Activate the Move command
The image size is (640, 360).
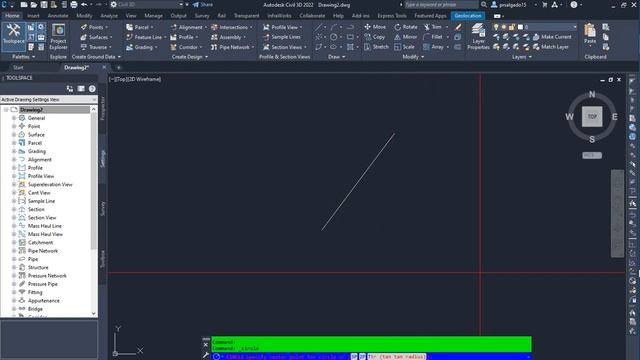pos(375,27)
